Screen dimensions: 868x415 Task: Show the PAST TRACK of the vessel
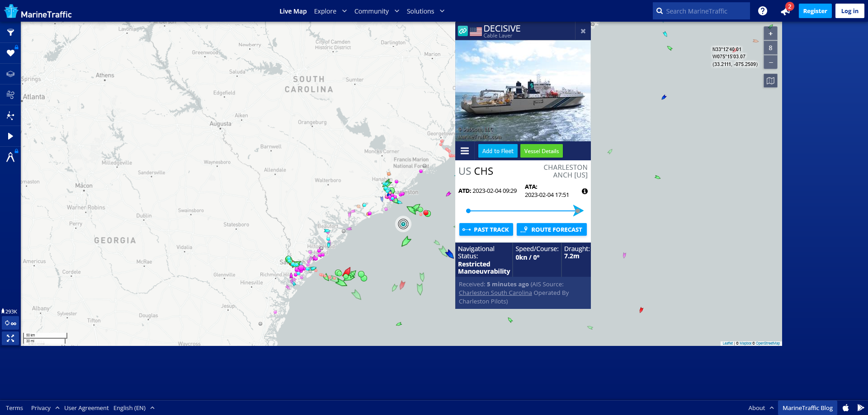pos(486,229)
